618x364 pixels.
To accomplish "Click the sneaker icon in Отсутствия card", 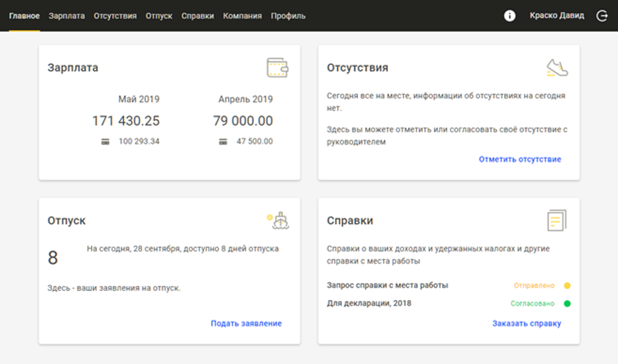I will pos(557,67).
